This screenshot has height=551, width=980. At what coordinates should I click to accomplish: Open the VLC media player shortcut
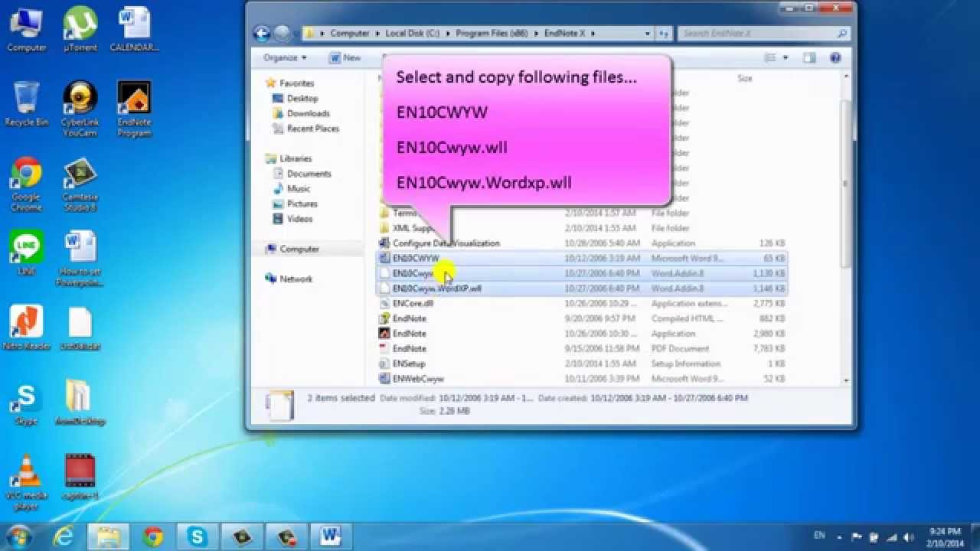click(26, 482)
